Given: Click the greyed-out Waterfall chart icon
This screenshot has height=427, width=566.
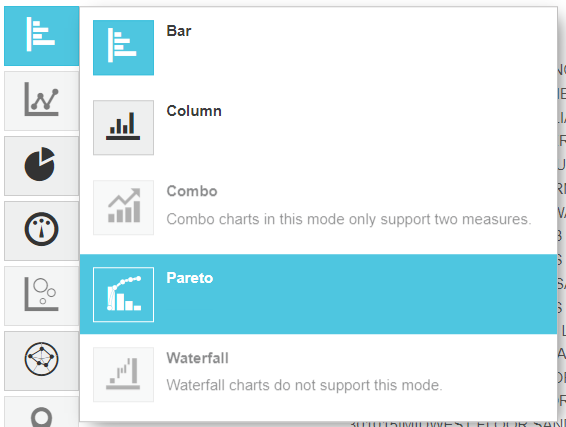Looking at the screenshot, I should (123, 374).
